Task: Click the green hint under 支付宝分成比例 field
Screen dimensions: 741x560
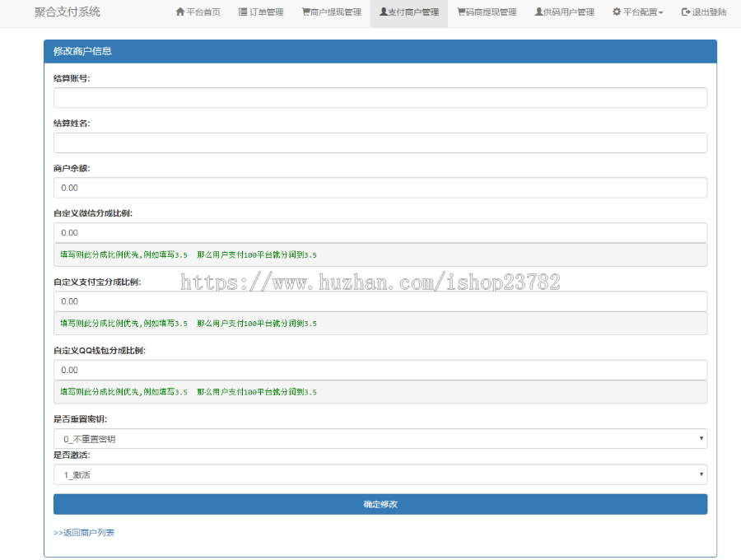Action: point(189,324)
